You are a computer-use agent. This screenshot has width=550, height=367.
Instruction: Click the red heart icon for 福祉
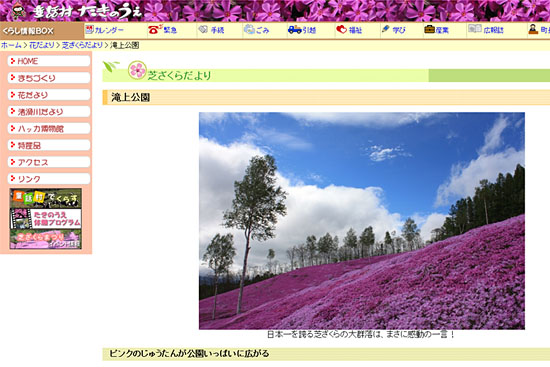click(x=341, y=29)
